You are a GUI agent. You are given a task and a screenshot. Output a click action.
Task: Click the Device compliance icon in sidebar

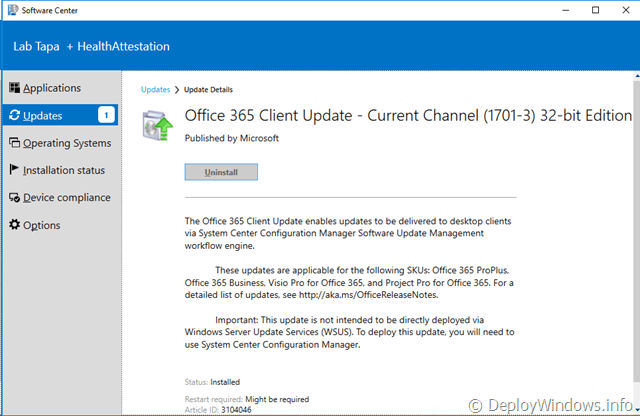click(14, 198)
